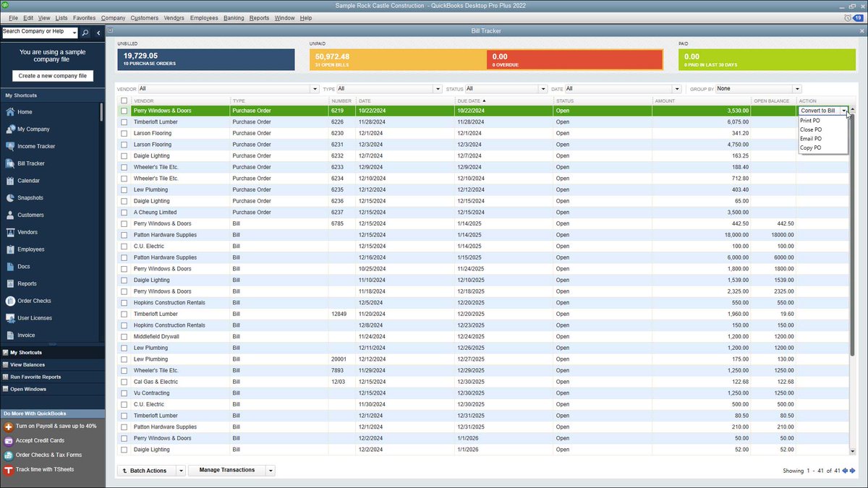868x488 pixels.
Task: Open Docs sidebar icon
Action: coord(10,267)
